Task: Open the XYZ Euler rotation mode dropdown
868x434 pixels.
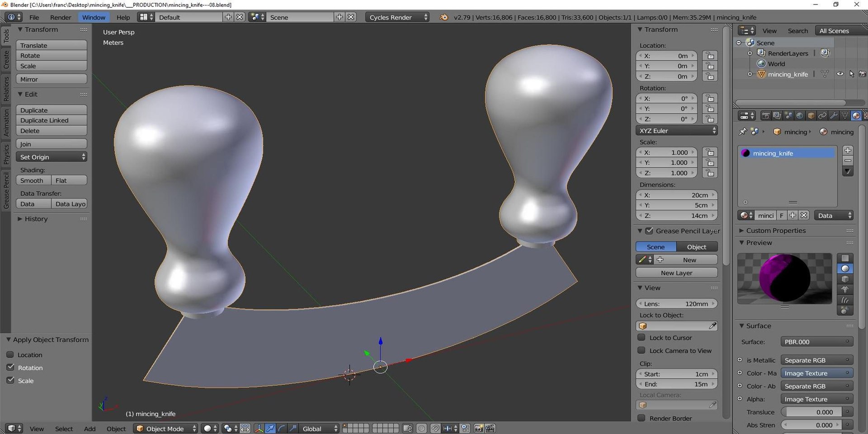Action: coord(676,131)
